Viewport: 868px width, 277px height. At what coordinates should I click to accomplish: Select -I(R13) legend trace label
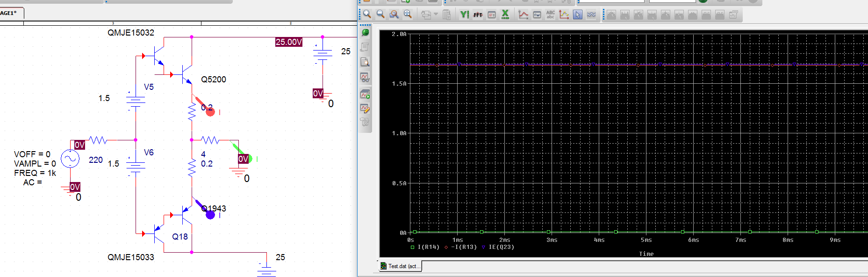464,247
